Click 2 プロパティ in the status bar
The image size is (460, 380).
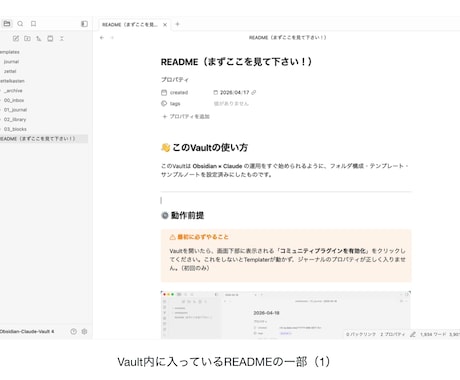click(x=393, y=334)
